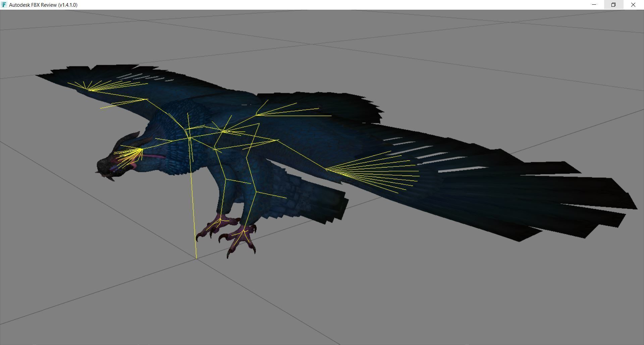
Task: Close the Autodesk FBX Review window
Action: pyautogui.click(x=633, y=5)
